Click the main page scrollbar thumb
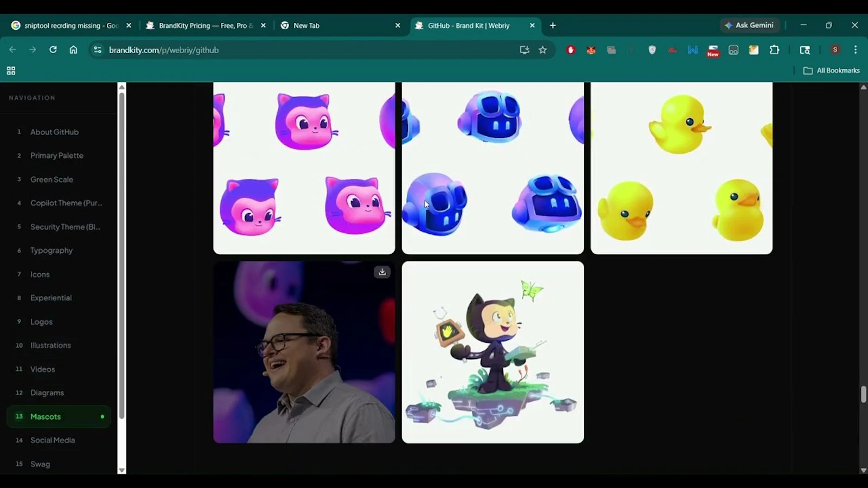Viewport: 868px width, 488px height. [863, 394]
